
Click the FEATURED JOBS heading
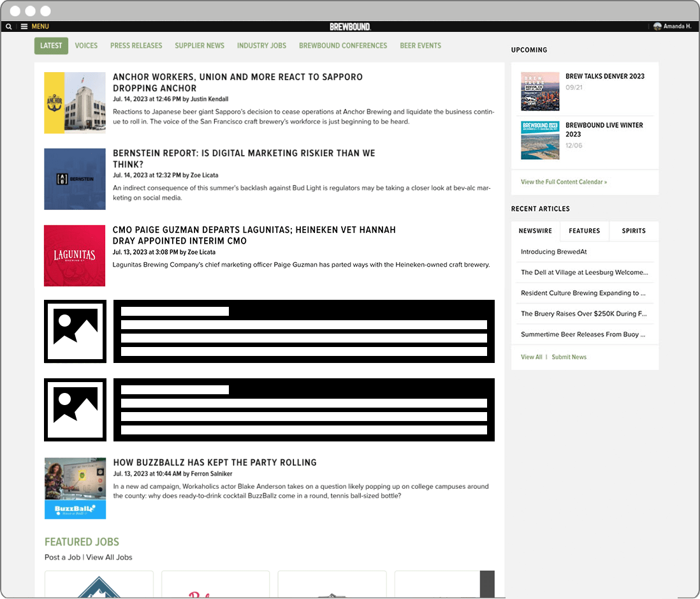click(82, 542)
